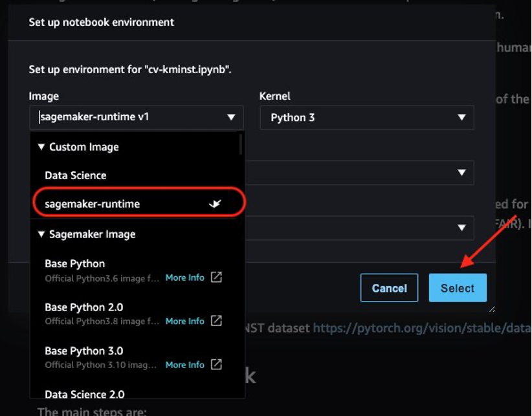Image resolution: width=532 pixels, height=416 pixels.
Task: Pick the Base Python 2.0 image option
Action: [83, 307]
